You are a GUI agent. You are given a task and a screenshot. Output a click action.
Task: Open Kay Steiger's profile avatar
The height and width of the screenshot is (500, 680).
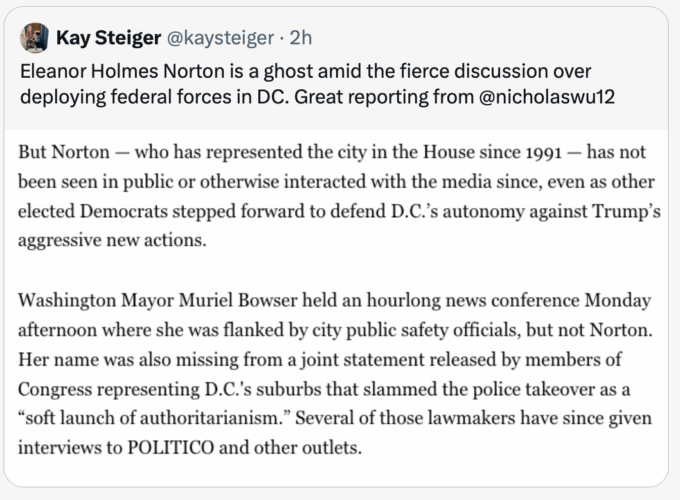click(x=34, y=38)
